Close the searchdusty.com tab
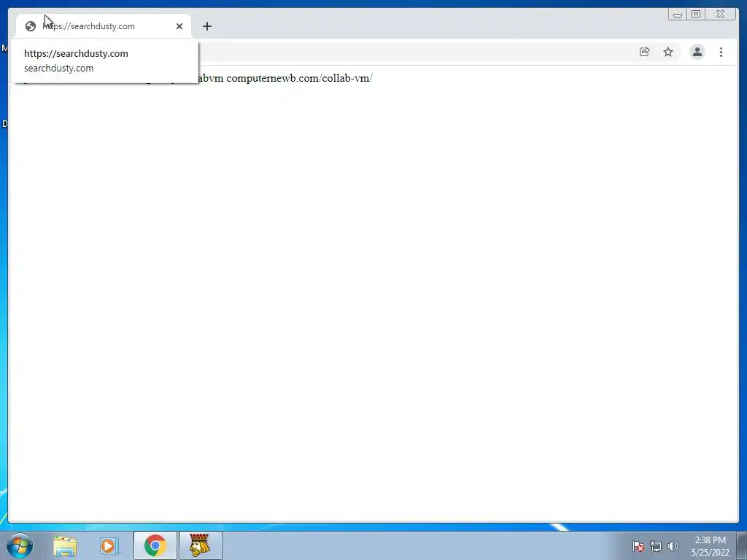The height and width of the screenshot is (560, 747). coord(179,26)
